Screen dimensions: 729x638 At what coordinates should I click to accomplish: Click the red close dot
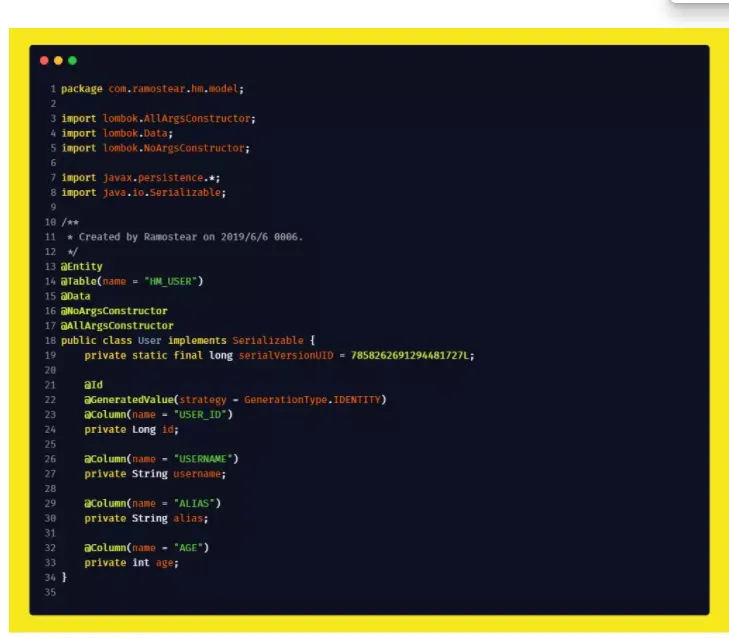tap(44, 60)
